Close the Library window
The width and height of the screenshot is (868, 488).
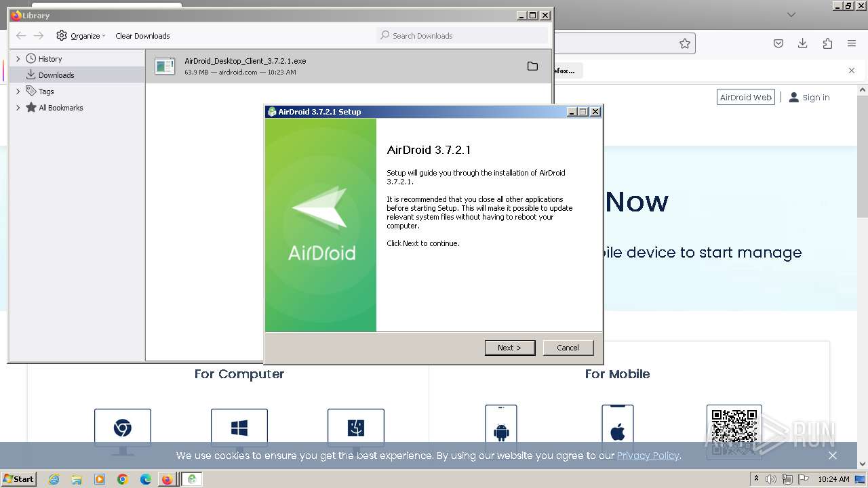tap(545, 15)
